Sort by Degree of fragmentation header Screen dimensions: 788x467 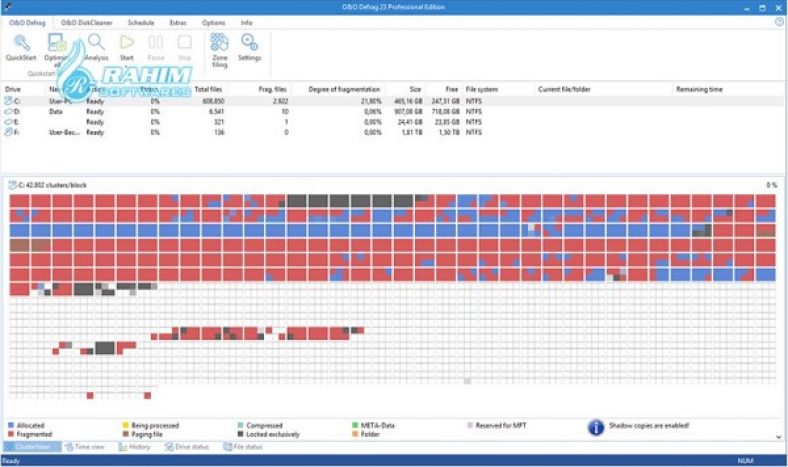[x=344, y=89]
